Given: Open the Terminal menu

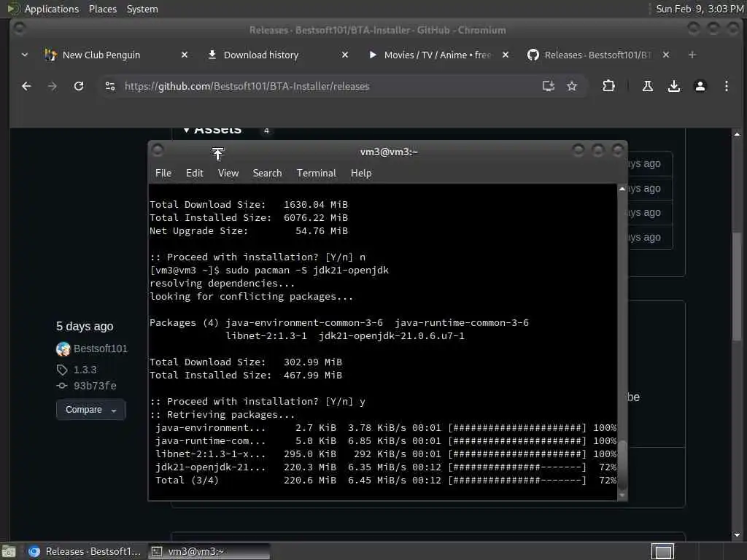Looking at the screenshot, I should (x=317, y=173).
